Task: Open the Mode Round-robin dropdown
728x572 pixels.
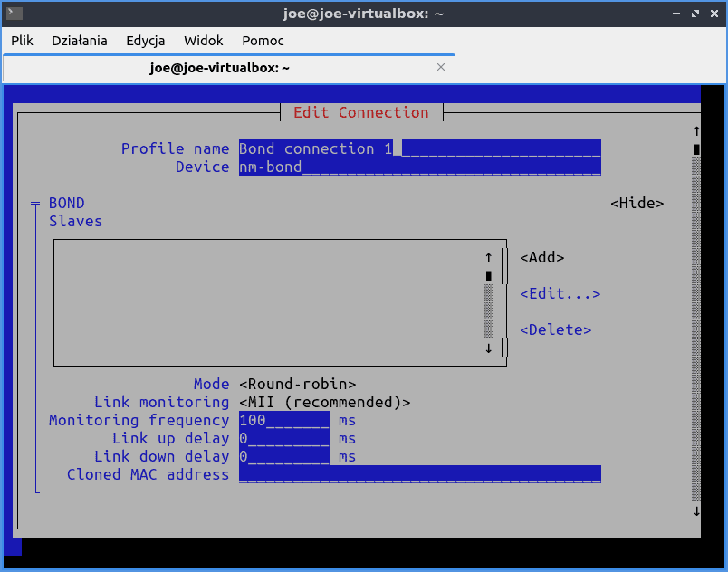Action: pos(297,384)
